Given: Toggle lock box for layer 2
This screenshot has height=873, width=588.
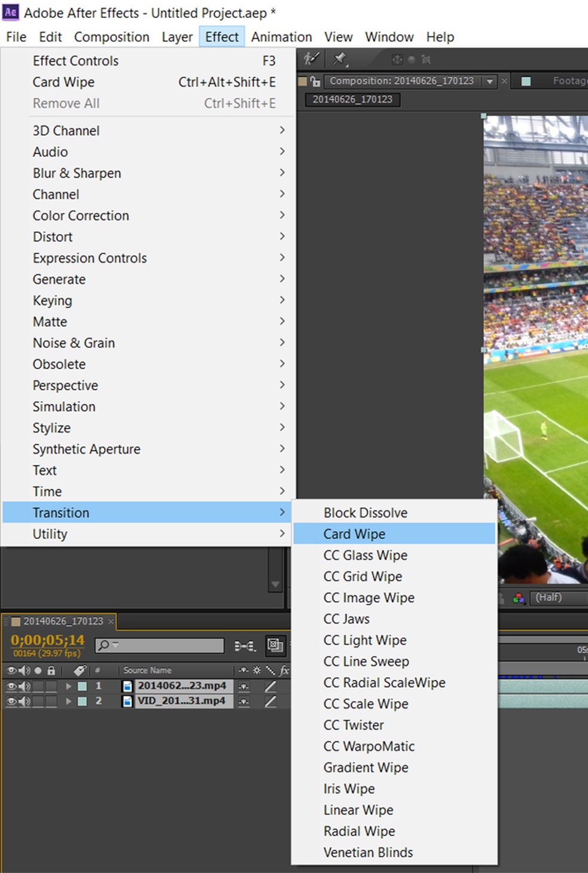Looking at the screenshot, I should [51, 701].
